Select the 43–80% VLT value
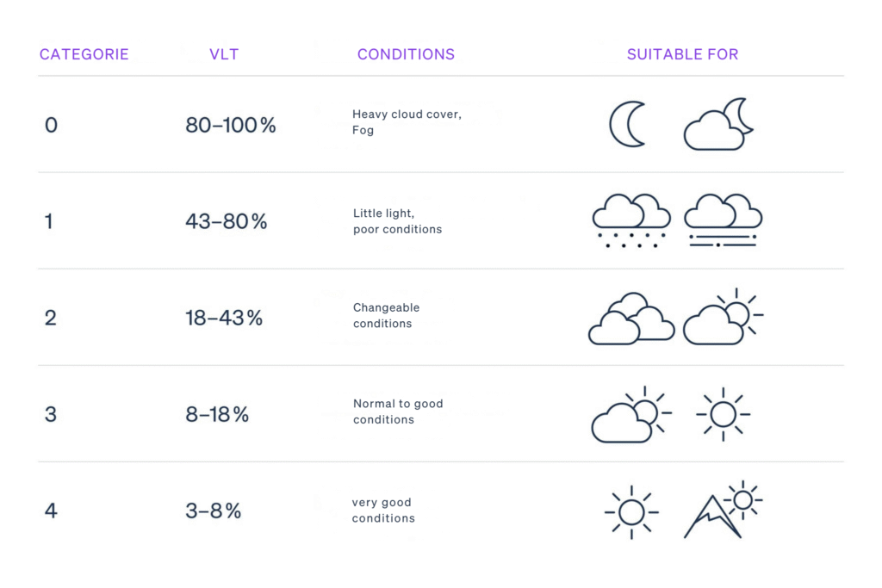The width and height of the screenshot is (882, 588). point(227,221)
